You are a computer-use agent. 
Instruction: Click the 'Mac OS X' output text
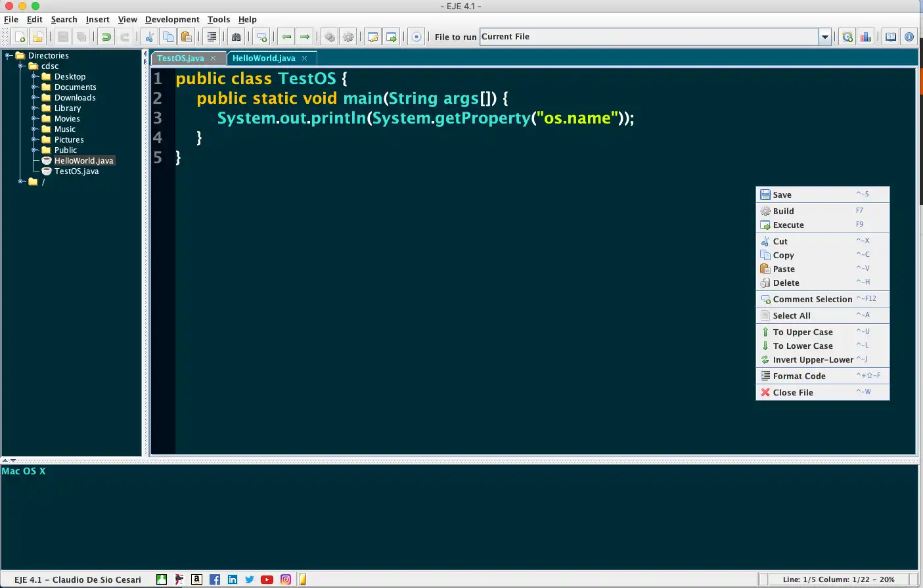[24, 471]
